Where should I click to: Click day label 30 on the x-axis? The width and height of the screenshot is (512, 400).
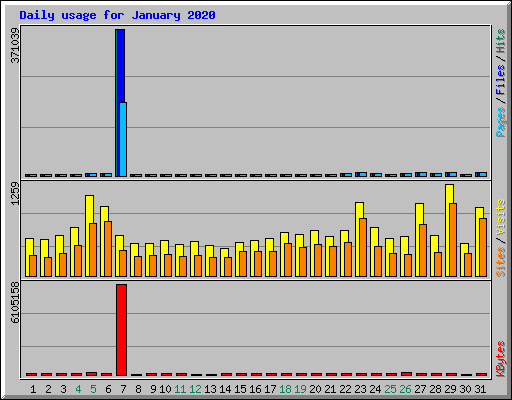coord(465,389)
